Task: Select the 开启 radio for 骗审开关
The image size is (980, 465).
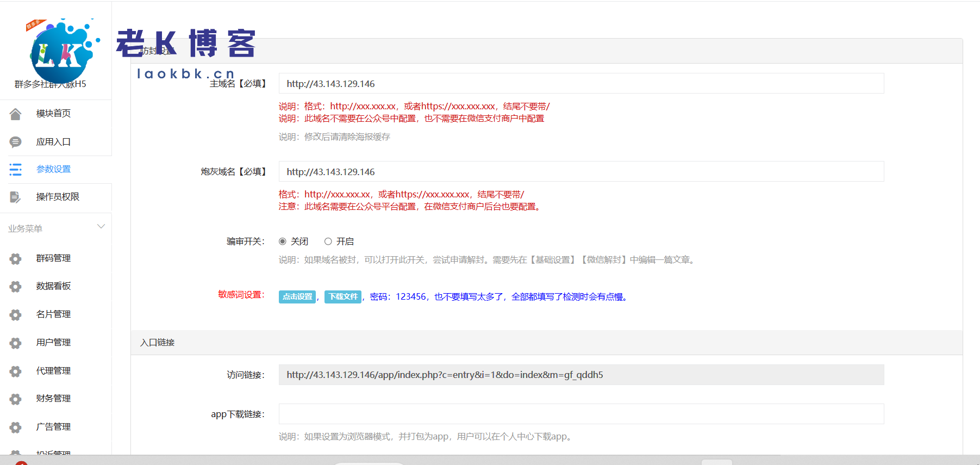Action: [328, 241]
